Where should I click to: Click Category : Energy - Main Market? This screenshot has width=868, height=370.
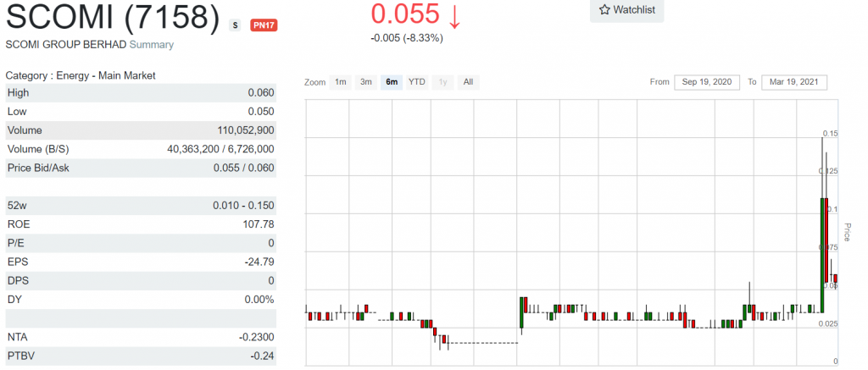click(x=81, y=75)
